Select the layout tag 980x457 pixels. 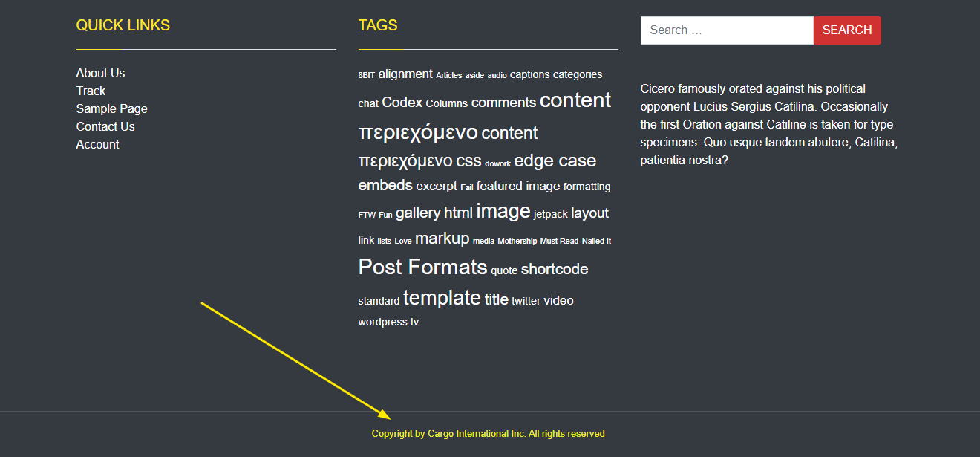590,213
